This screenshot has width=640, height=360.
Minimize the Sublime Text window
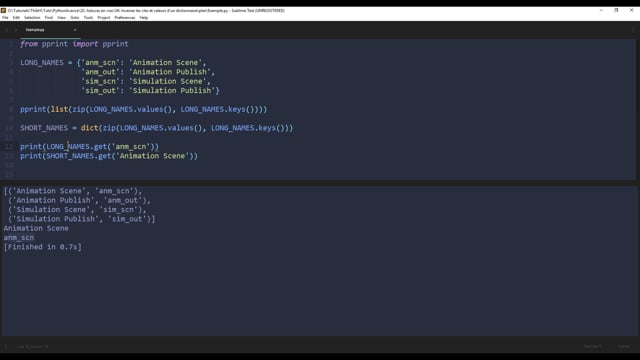click(x=601, y=10)
